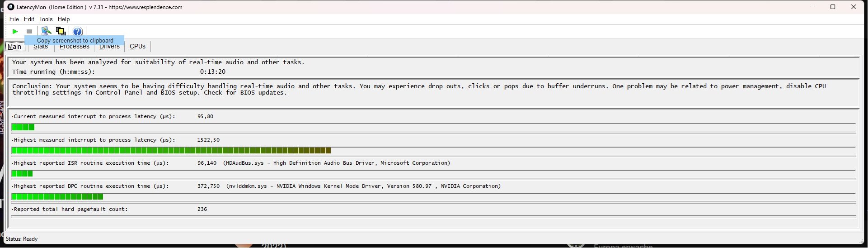Open the blue help question mark icon
The image size is (868, 248).
78,31
